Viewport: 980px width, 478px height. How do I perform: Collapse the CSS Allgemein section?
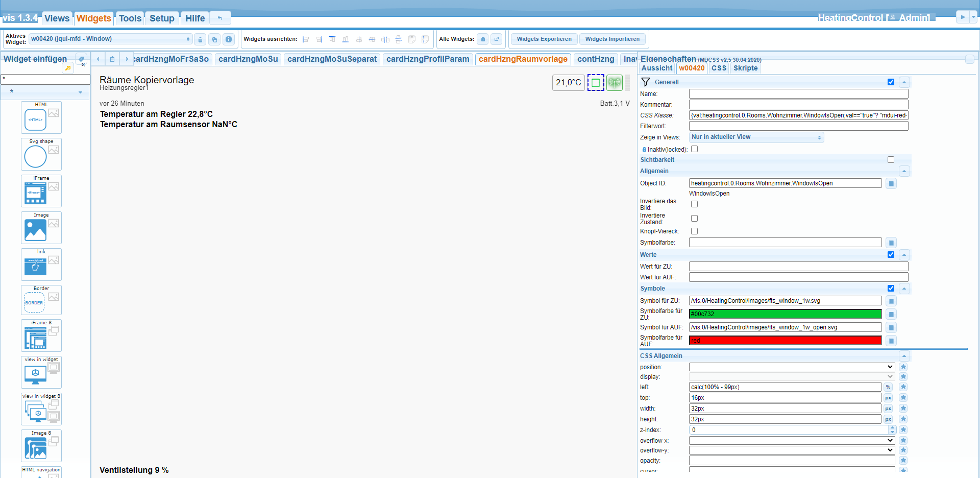904,356
